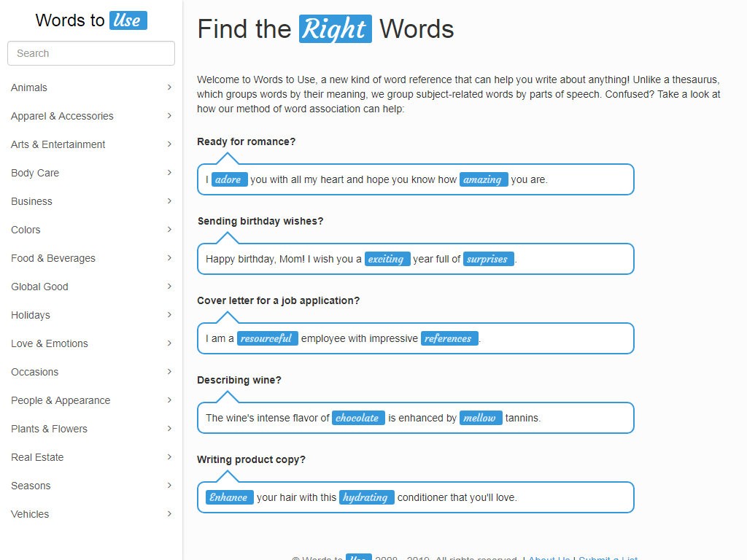Click the hydrating word tag
747x560 pixels.
click(366, 497)
